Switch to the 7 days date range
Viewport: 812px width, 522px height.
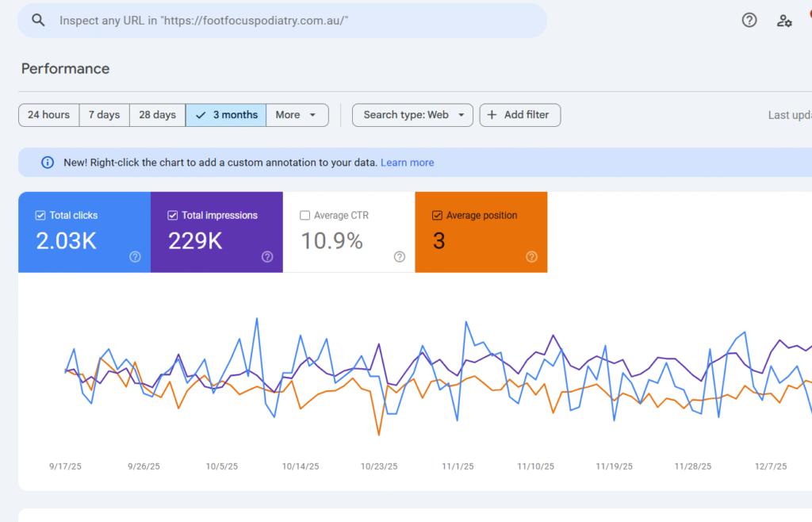tap(104, 115)
